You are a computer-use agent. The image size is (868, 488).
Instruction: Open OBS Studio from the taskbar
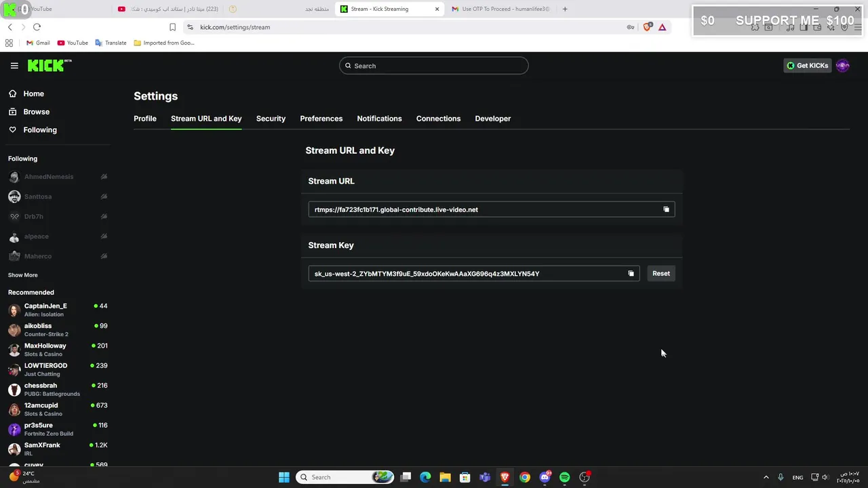[x=585, y=477]
